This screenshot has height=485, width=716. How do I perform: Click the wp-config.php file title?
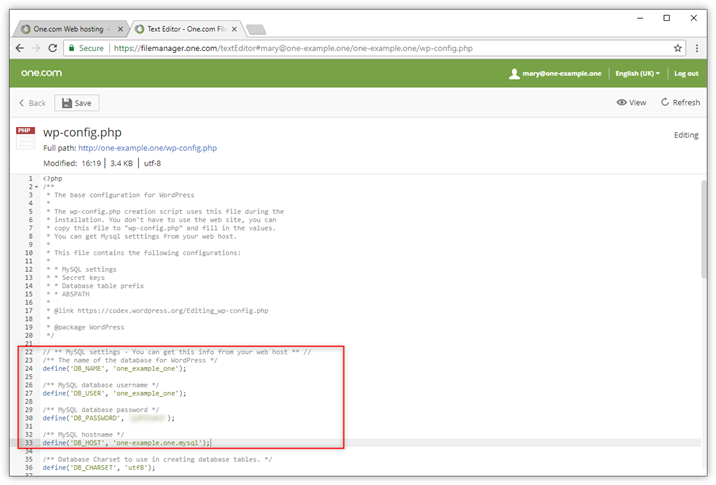point(82,132)
